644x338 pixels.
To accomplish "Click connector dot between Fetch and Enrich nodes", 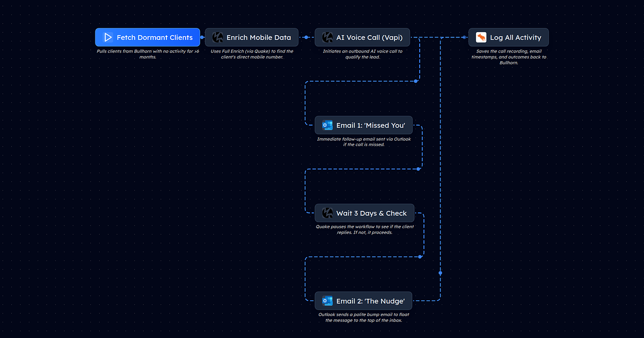I will click(x=202, y=38).
